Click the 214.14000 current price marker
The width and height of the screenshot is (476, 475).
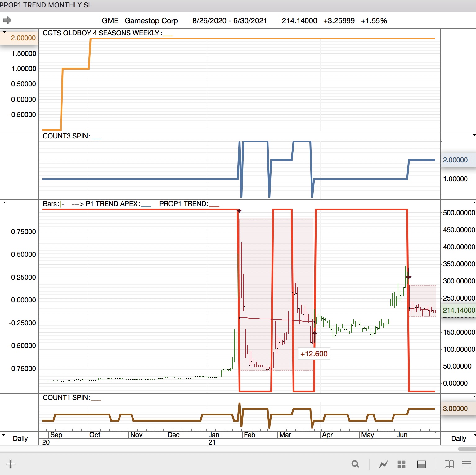click(x=459, y=310)
